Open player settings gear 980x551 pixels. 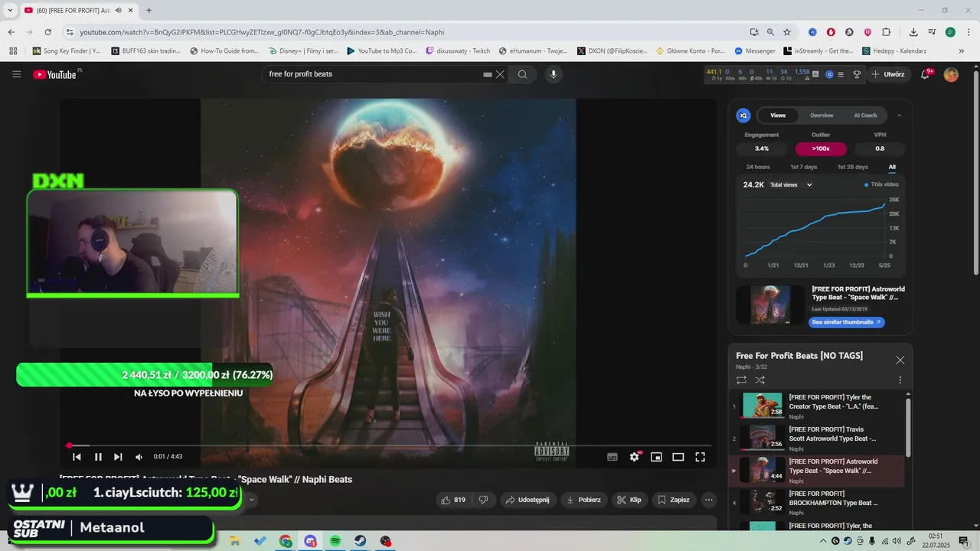coord(635,457)
